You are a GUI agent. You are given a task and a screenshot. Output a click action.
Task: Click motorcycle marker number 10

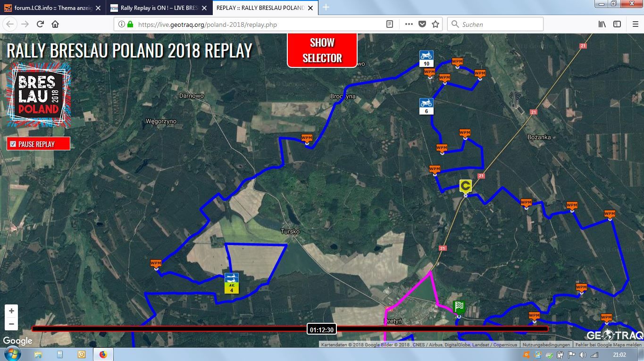coord(426,59)
